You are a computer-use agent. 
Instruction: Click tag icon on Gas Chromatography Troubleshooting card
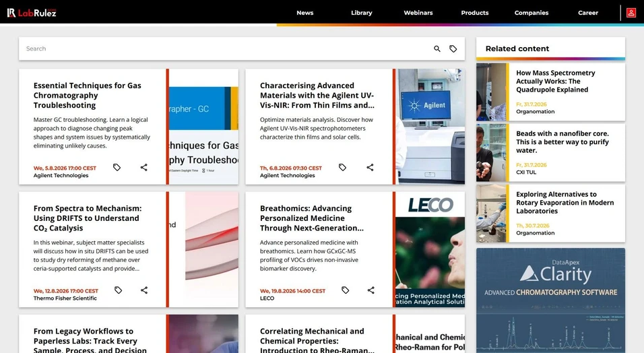click(x=117, y=167)
